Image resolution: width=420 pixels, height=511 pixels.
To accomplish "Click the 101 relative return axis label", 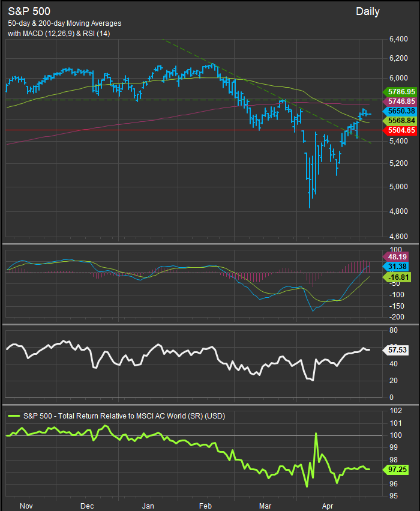I will click(395, 423).
